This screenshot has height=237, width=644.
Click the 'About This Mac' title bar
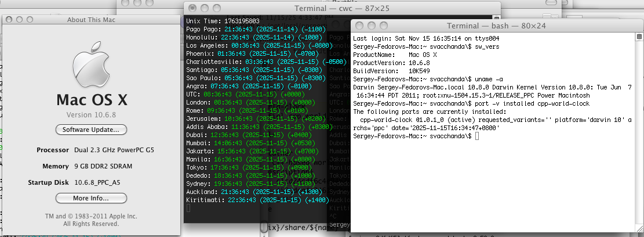pyautogui.click(x=91, y=19)
